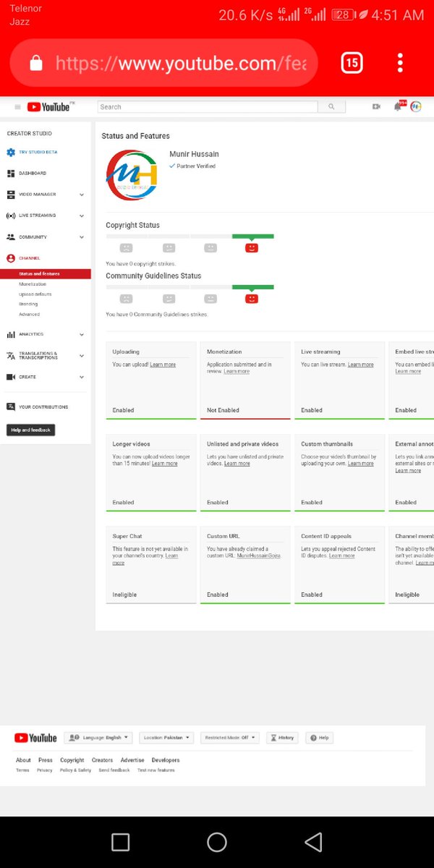Select Advanced in the Channel submenu
The width and height of the screenshot is (434, 868).
(30, 315)
